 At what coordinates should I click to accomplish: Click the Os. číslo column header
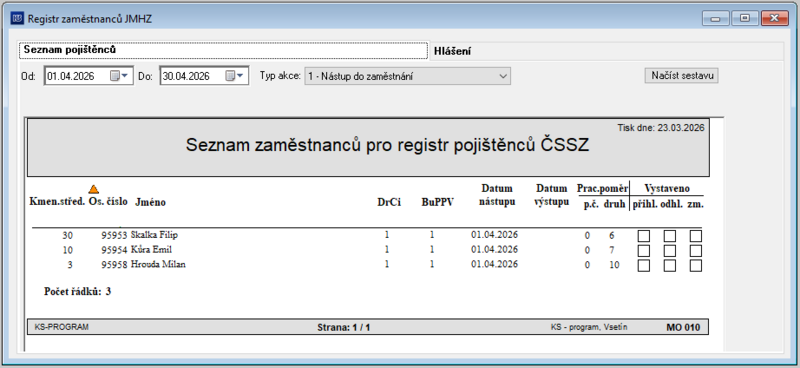[108, 202]
